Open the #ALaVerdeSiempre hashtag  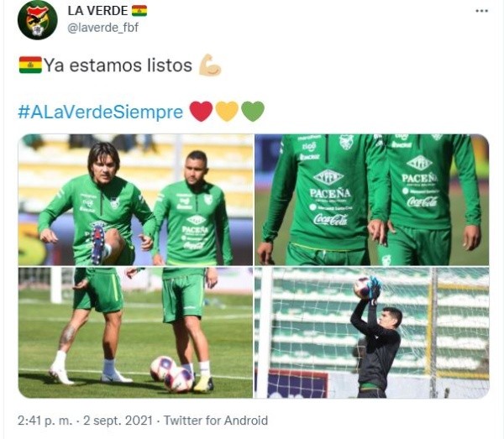coord(100,112)
